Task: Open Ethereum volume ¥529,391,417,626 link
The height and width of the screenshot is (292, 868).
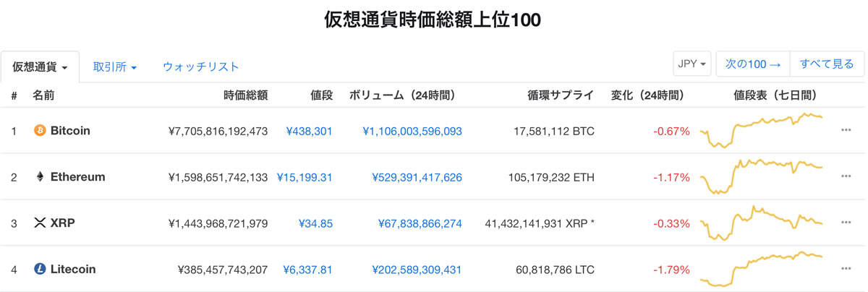Action: (417, 177)
